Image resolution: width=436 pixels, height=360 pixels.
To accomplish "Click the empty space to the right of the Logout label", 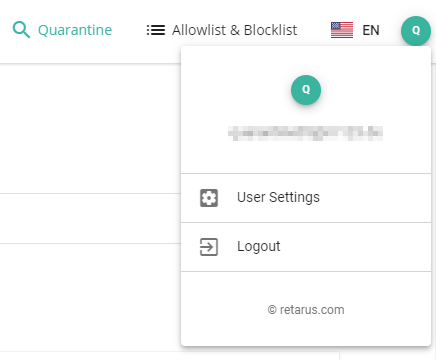I will click(355, 247).
